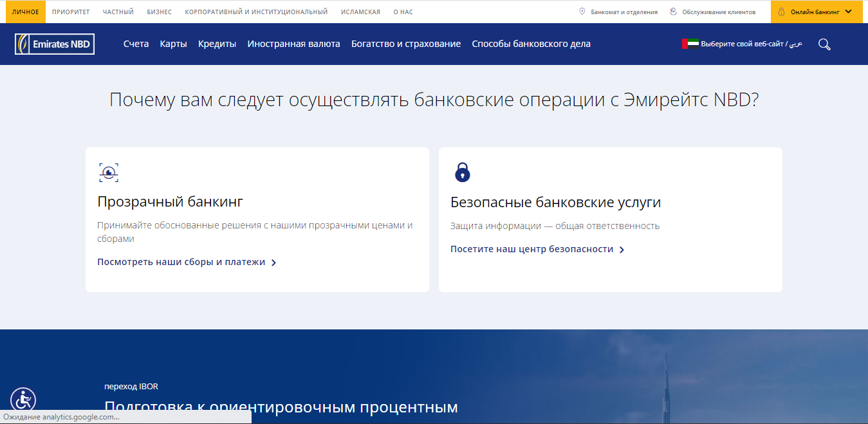This screenshot has height=424, width=868.
Task: Open the search magnifier icon
Action: (824, 44)
